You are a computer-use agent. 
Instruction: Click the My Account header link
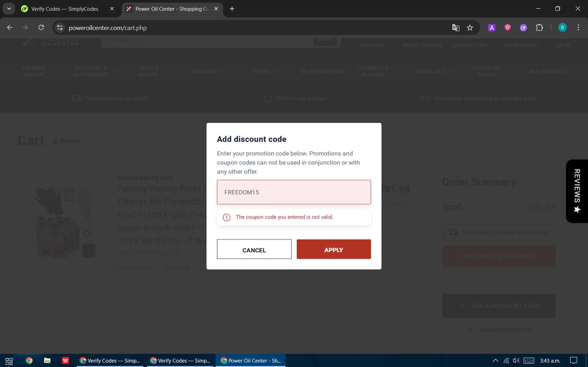520,45
